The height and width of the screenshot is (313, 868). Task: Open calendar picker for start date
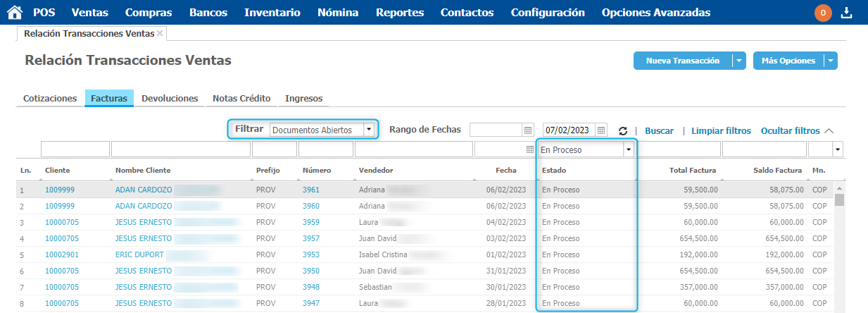(528, 130)
